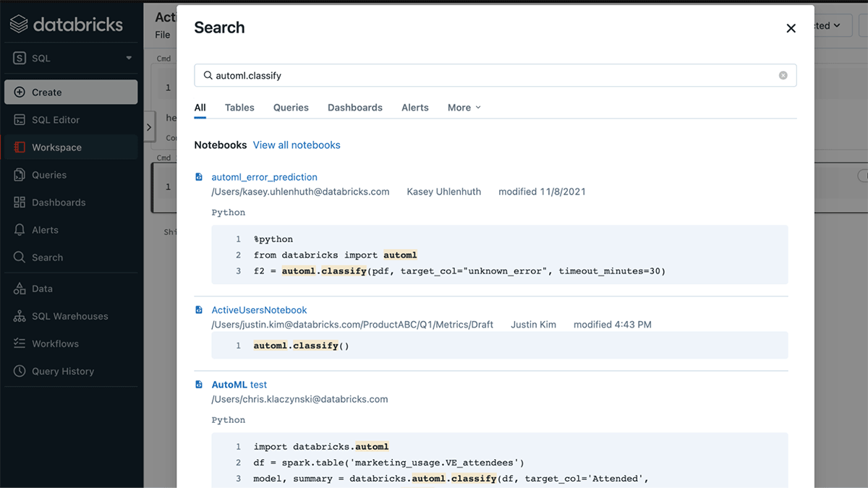Click into the automl.classify search field

[492, 75]
